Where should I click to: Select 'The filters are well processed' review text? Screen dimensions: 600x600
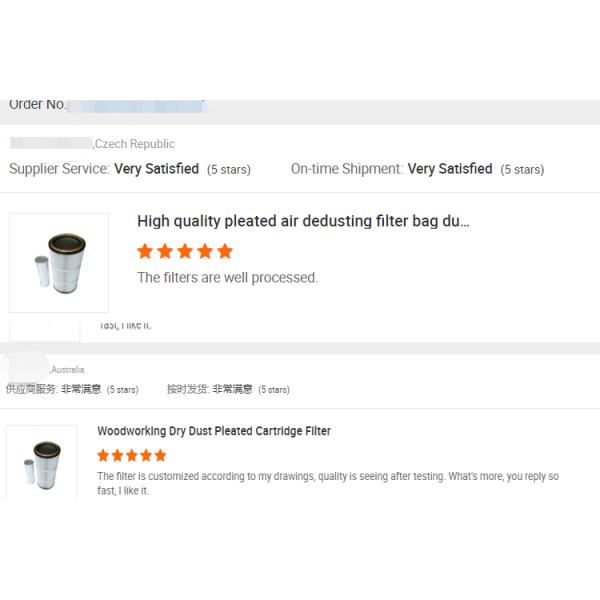click(227, 277)
